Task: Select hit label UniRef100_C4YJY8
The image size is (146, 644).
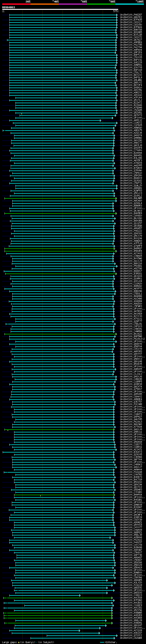Action: pyautogui.click(x=131, y=545)
